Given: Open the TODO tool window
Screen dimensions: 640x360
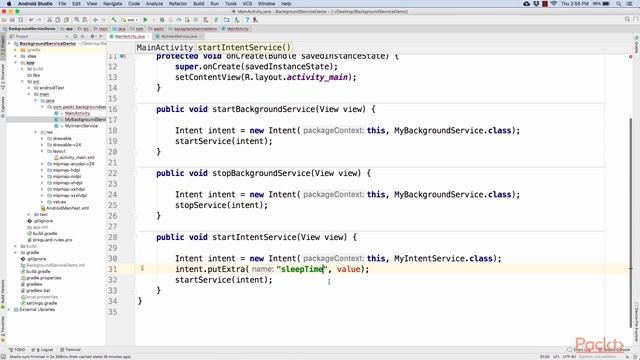Looking at the screenshot, I should pyautogui.click(x=17, y=350).
